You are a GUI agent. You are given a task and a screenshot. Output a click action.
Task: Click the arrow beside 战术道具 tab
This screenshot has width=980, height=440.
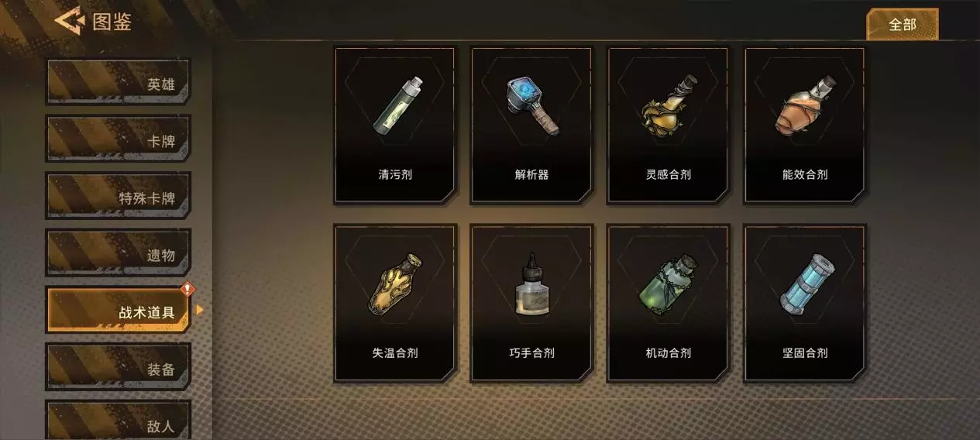[200, 310]
